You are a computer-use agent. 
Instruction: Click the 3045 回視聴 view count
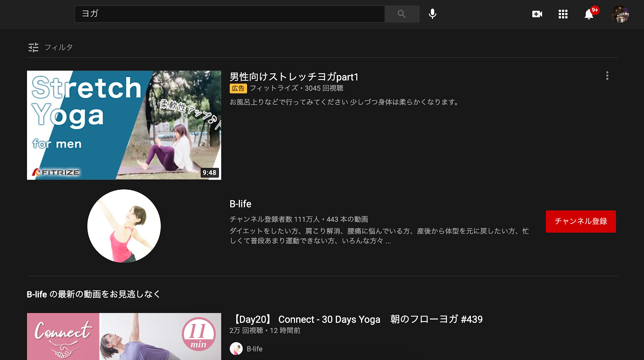(324, 88)
